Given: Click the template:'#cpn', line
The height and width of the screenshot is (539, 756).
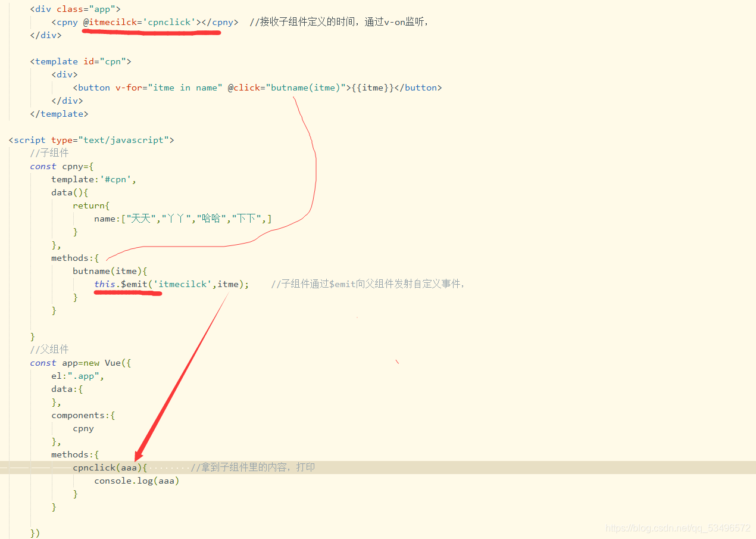Looking at the screenshot, I should click(94, 179).
